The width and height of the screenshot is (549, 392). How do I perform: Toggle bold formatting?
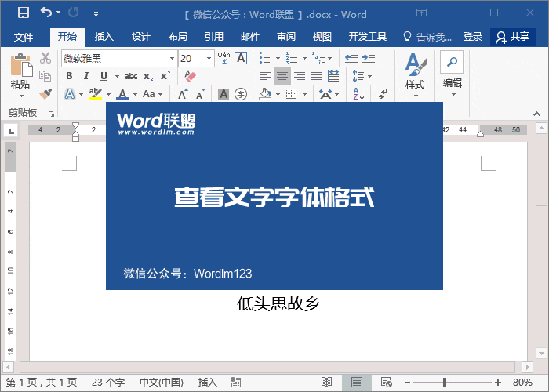(69, 76)
